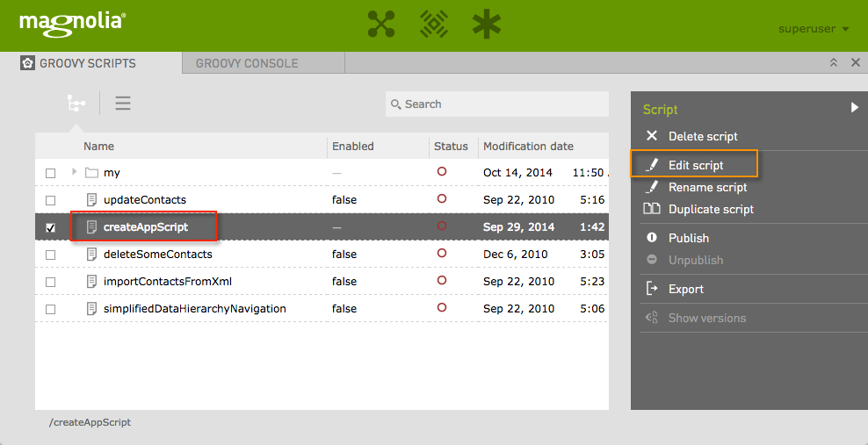Tick the deleteSomeContacts checkbox
This screenshot has width=868, height=445.
coord(50,255)
